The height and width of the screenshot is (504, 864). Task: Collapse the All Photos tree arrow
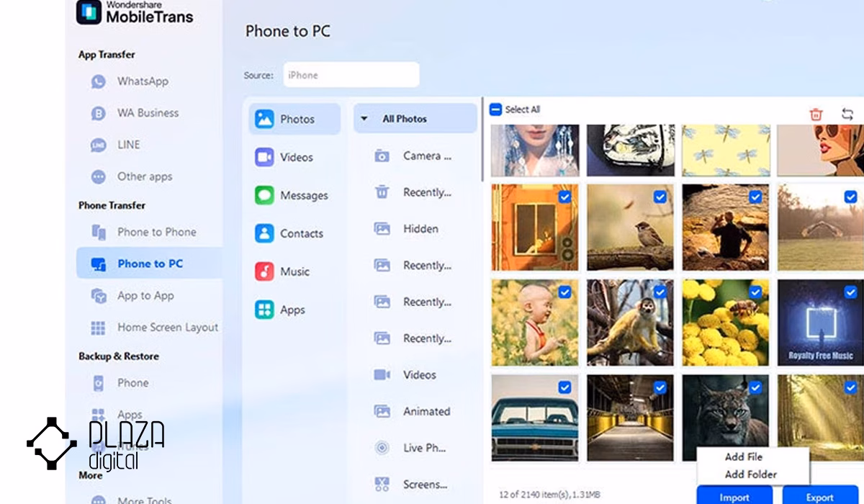pos(364,119)
